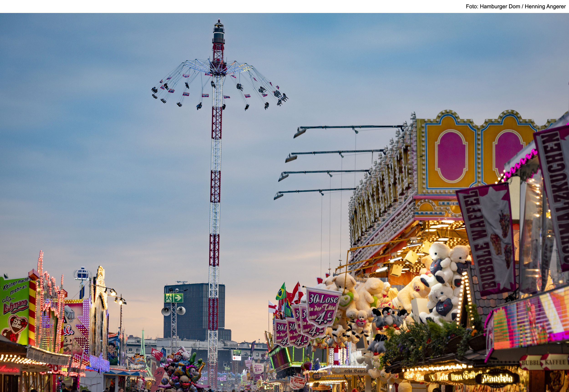Screen dimensions: 569x392
Task: Click the 'BUBBLE WAFFEL' banner
Action: [488, 241]
